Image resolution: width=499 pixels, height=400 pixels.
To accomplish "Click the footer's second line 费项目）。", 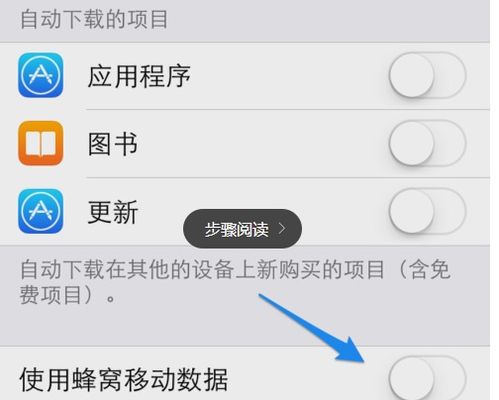I will click(x=68, y=295).
